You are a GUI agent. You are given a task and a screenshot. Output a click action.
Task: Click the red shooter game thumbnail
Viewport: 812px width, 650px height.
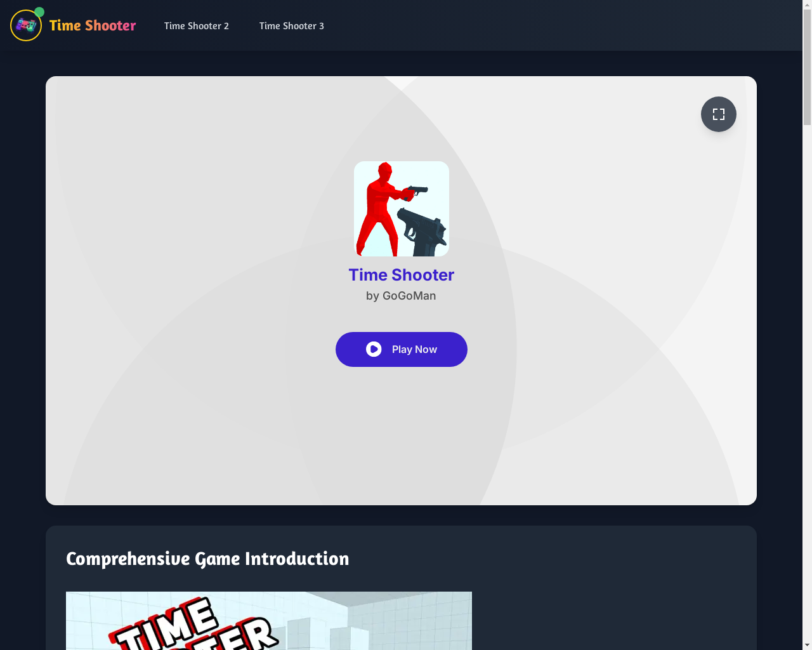[x=402, y=209]
